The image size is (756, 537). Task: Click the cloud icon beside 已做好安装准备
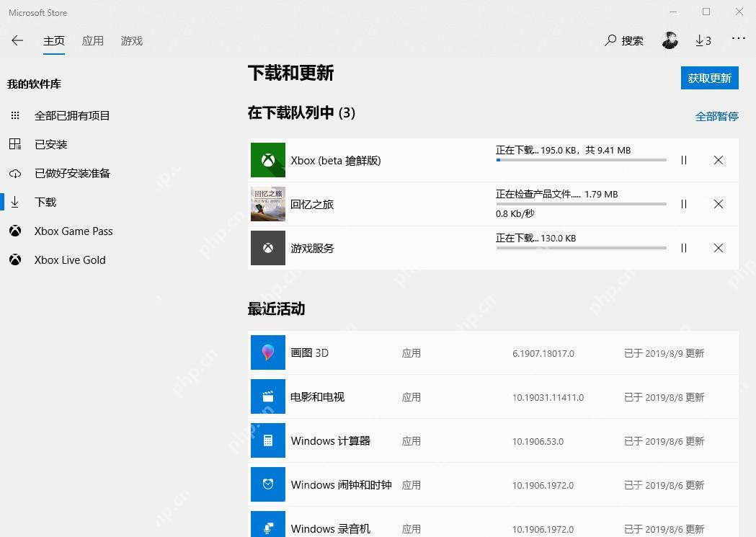pos(15,174)
